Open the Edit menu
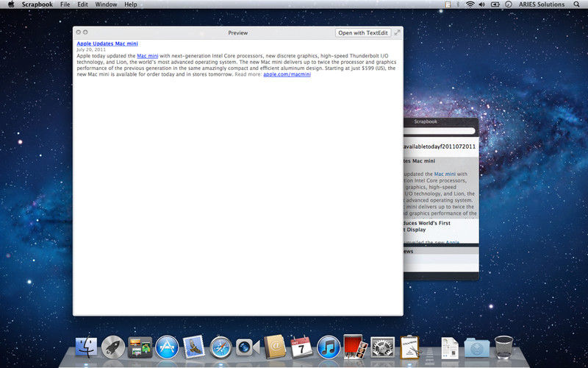588x368 pixels. point(82,4)
